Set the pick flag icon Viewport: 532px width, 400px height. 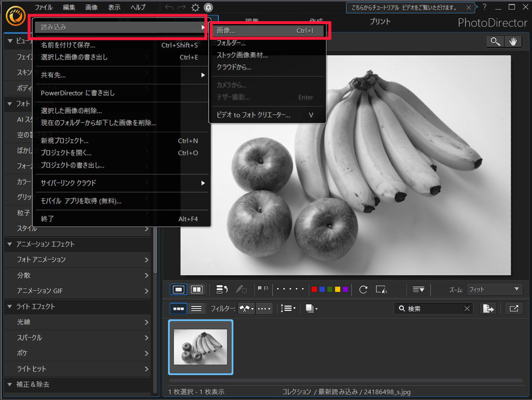(260, 289)
